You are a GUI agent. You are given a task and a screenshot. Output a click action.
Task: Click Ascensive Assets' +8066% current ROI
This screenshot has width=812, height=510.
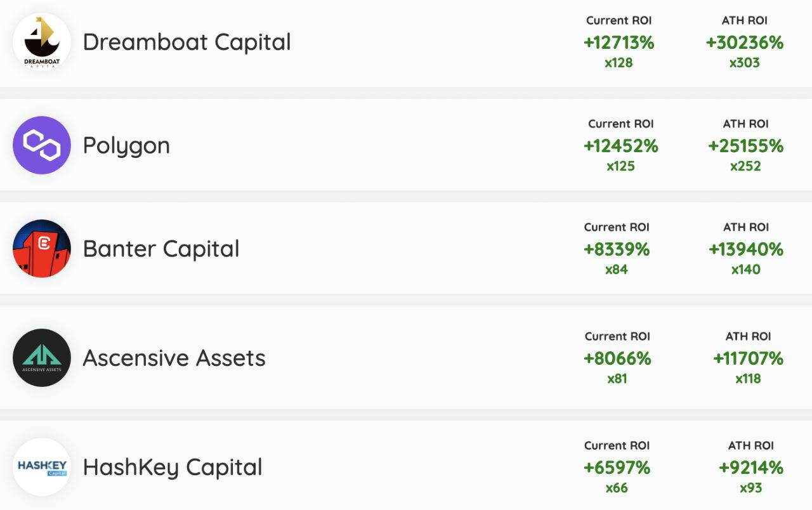[x=617, y=359]
